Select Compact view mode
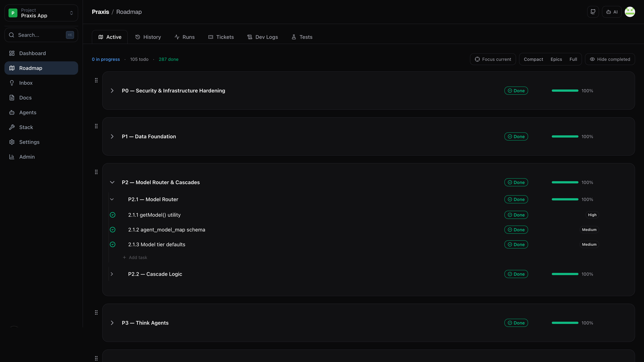The height and width of the screenshot is (362, 644). pyautogui.click(x=533, y=59)
